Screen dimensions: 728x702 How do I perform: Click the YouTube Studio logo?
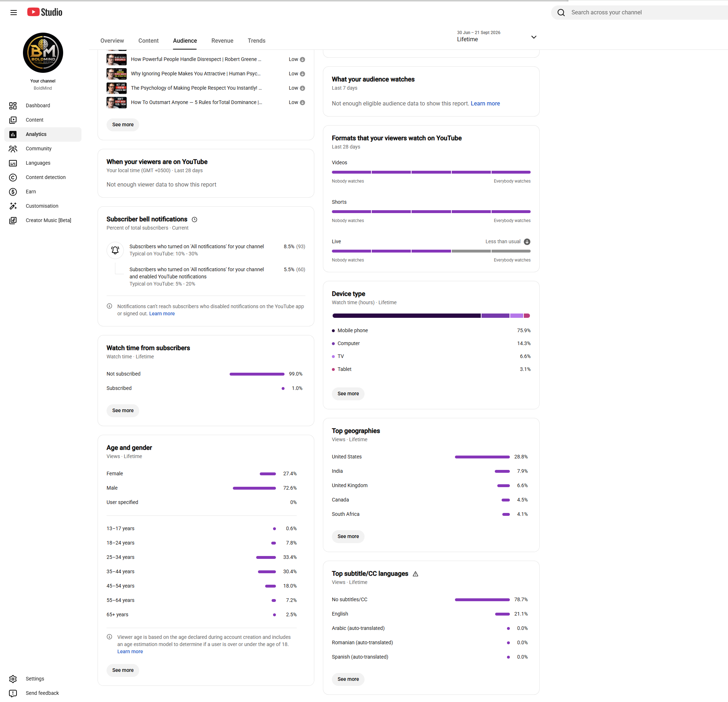coord(44,12)
